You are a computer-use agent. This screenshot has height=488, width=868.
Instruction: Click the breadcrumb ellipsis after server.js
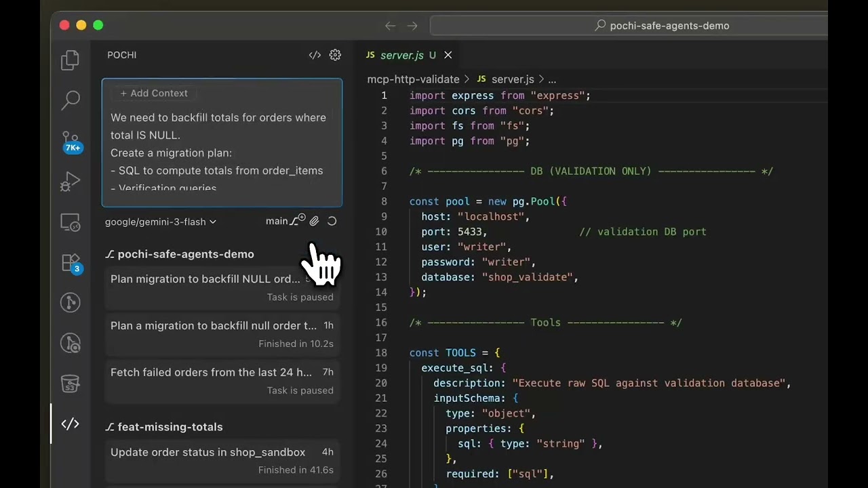coord(552,80)
